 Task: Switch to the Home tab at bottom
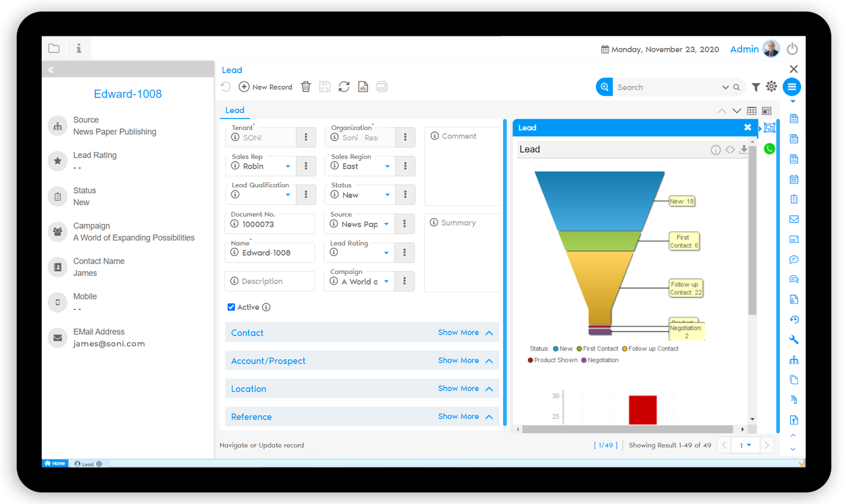coord(55,464)
